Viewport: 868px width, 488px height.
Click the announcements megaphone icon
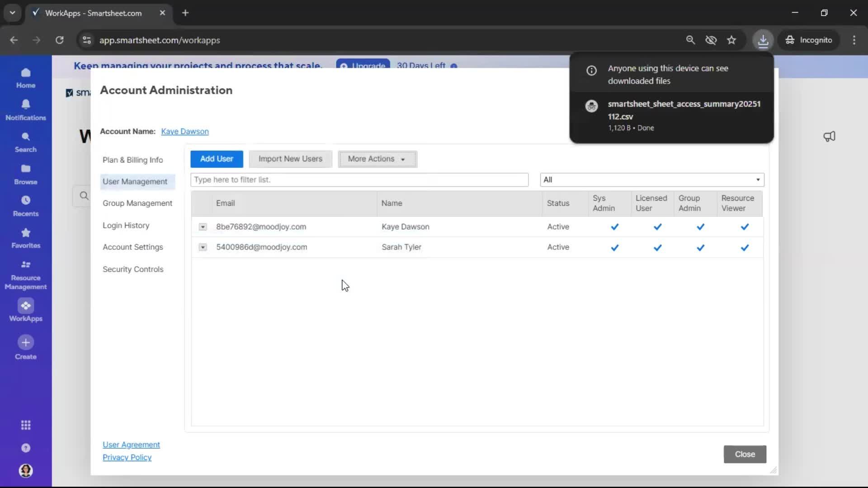click(x=829, y=136)
